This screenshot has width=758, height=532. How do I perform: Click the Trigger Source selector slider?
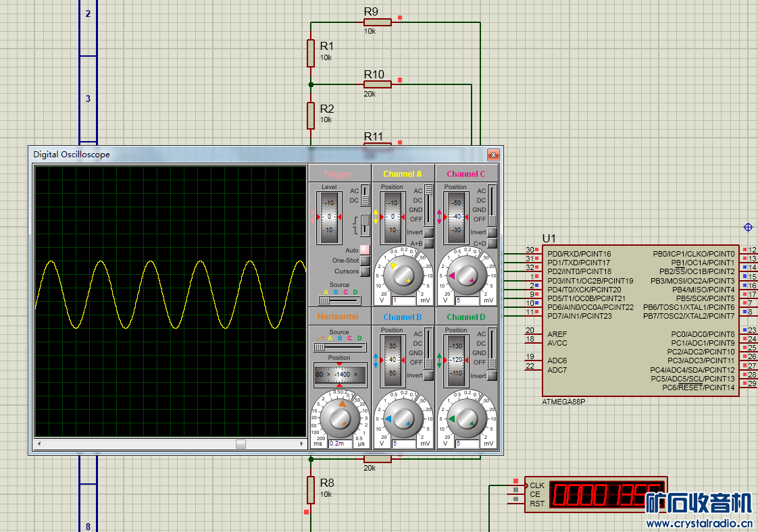click(340, 300)
